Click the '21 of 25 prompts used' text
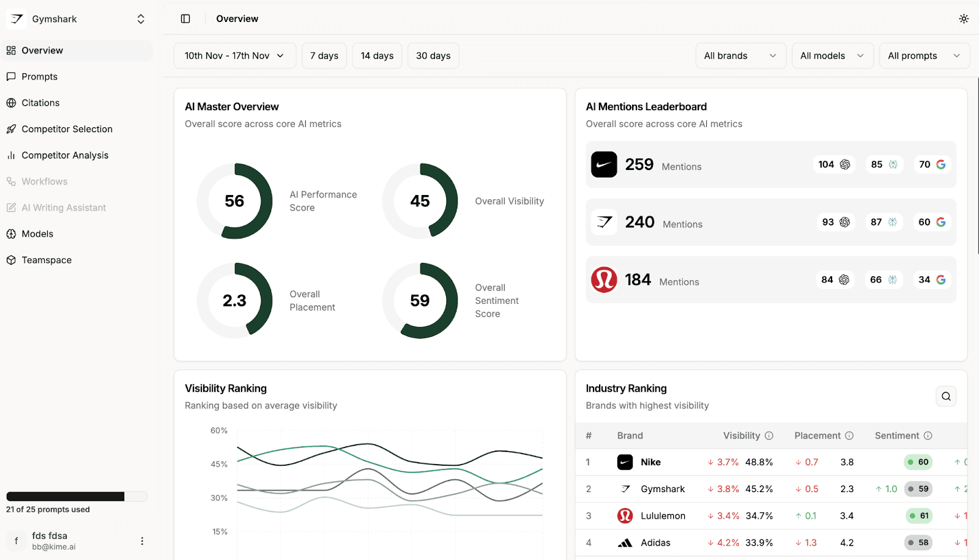The image size is (979, 560). tap(48, 509)
